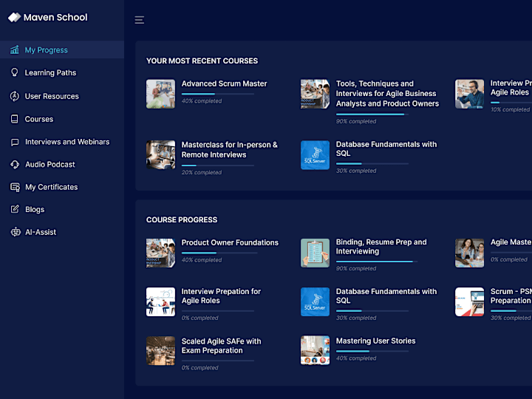Click the Maven School logo icon

[x=14, y=17]
